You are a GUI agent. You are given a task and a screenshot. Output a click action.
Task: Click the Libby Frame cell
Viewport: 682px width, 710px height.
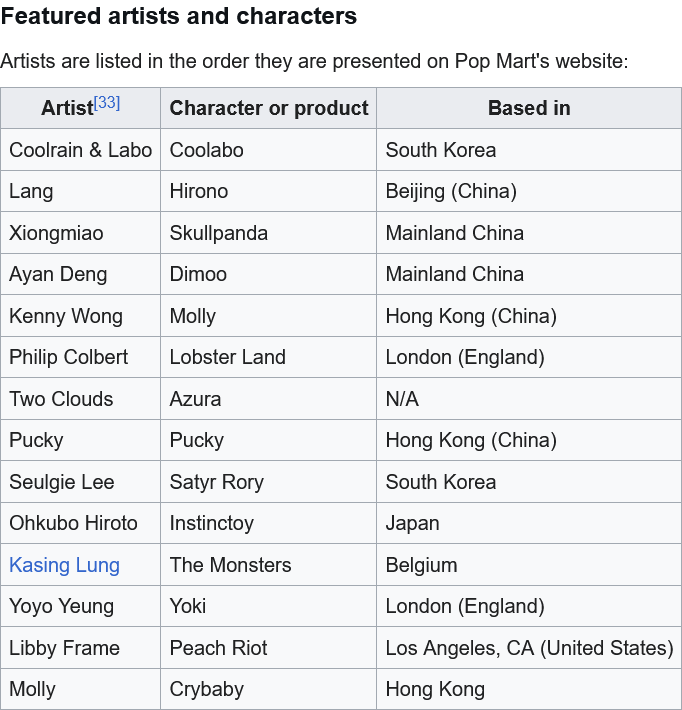[64, 648]
